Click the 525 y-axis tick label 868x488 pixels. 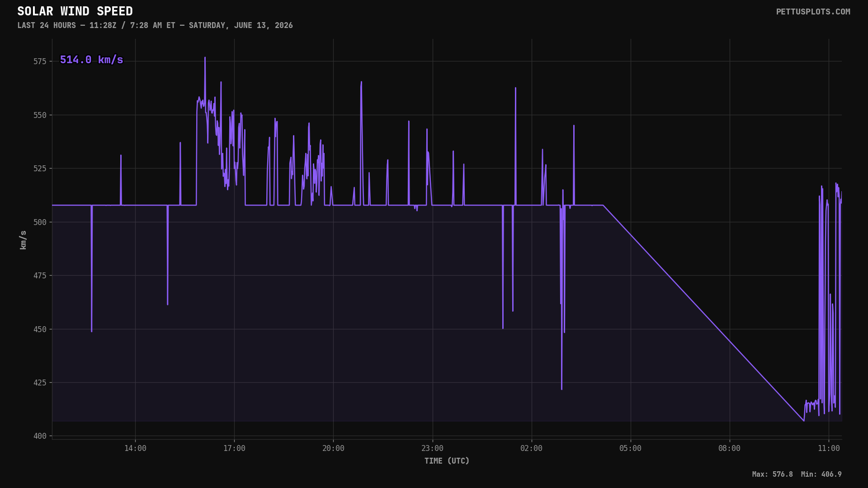coord(40,169)
